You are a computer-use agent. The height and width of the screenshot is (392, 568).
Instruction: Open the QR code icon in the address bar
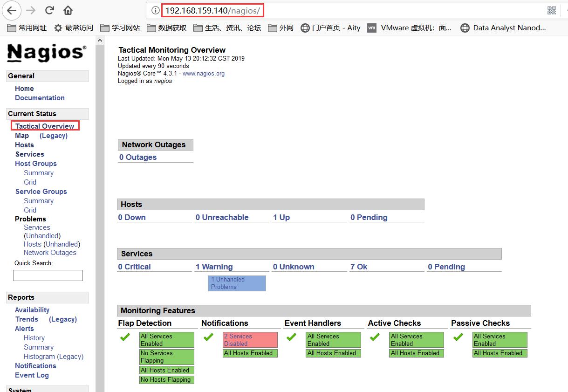click(x=551, y=10)
